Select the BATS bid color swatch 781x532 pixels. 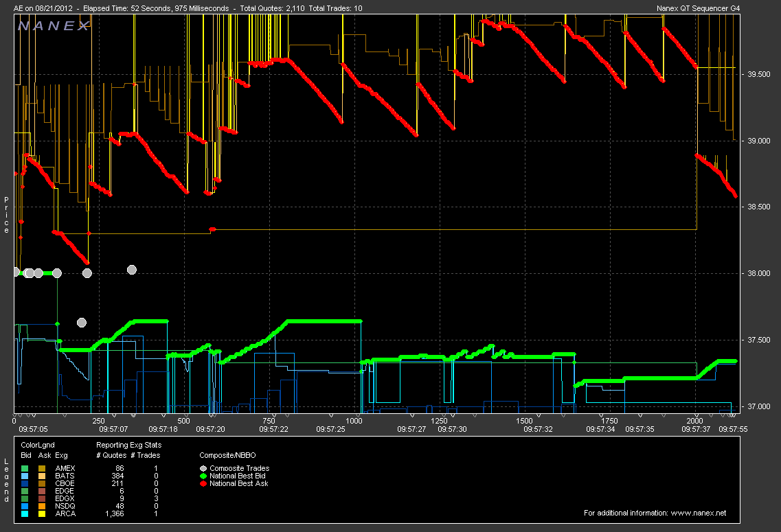[25, 476]
